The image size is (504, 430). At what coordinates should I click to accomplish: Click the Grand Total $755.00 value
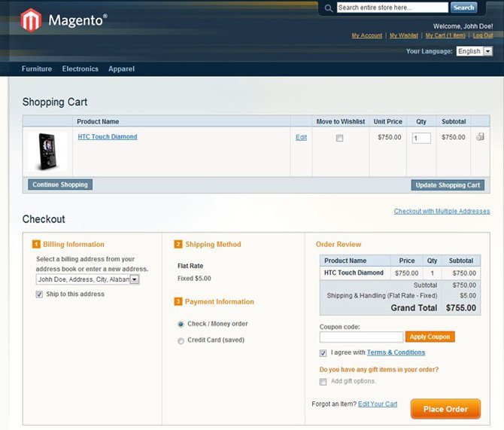tap(461, 308)
